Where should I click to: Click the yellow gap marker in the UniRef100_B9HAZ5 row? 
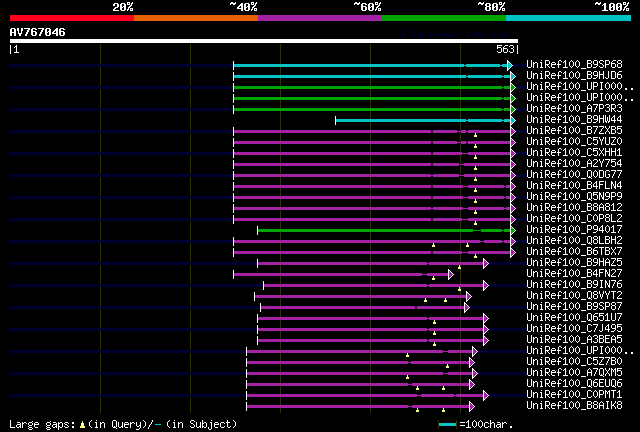pyautogui.click(x=460, y=267)
